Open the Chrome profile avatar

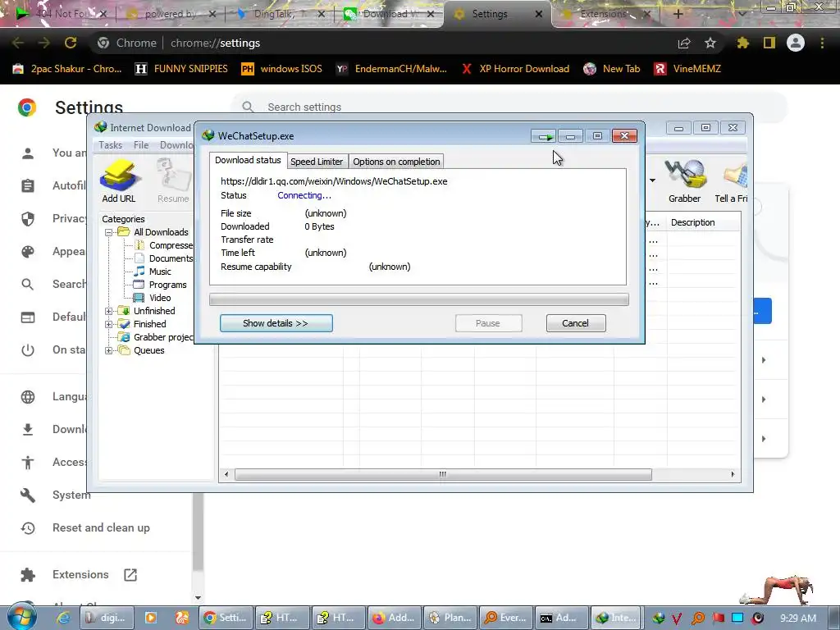[x=796, y=43]
